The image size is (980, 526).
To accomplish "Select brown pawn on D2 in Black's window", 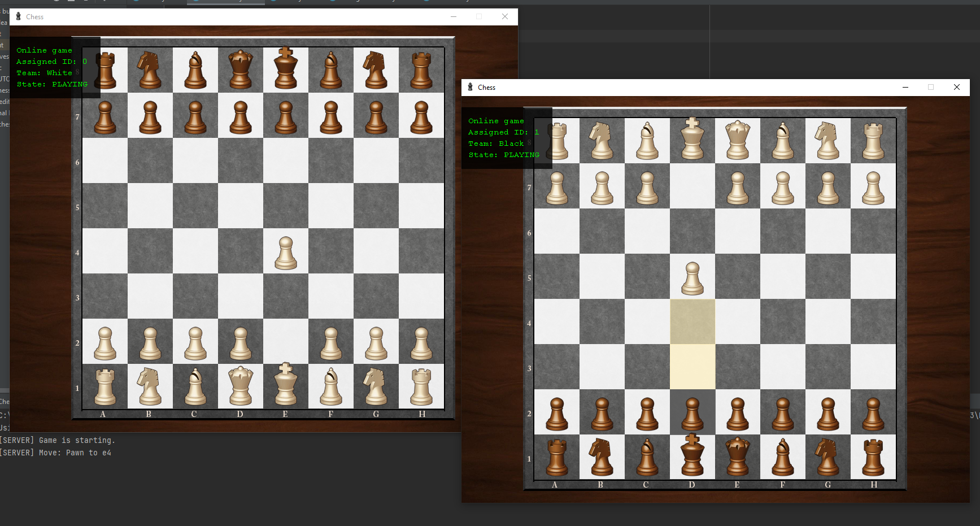I will point(692,414).
